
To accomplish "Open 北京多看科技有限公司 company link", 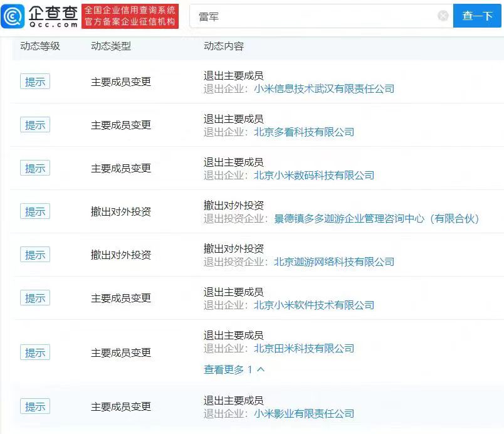I will click(x=304, y=132).
